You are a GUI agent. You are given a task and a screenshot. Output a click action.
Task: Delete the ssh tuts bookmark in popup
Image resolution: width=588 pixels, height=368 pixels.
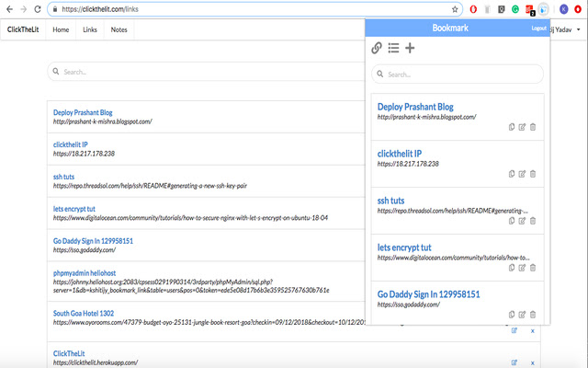(533, 221)
